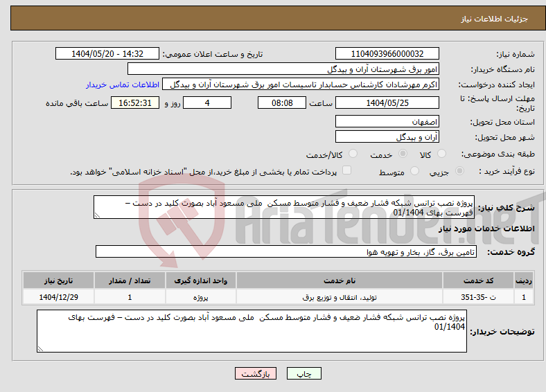Click the province field اصفهان
Image resolution: width=546 pixels, height=392 pixels.
[387, 121]
